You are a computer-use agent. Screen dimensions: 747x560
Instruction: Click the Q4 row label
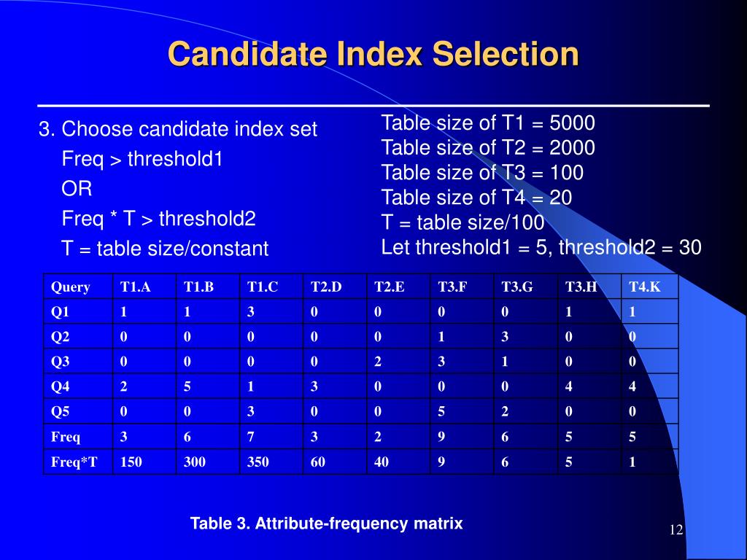(60, 386)
